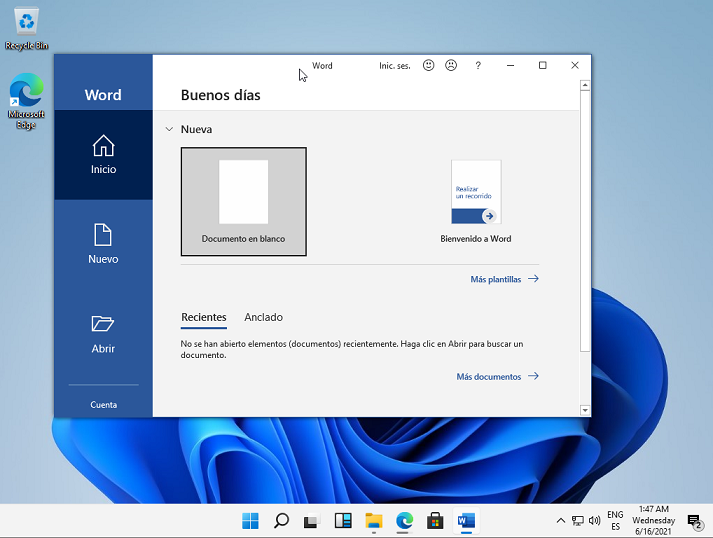Open Task View on the taskbar
The width and height of the screenshot is (713, 538).
tap(312, 521)
